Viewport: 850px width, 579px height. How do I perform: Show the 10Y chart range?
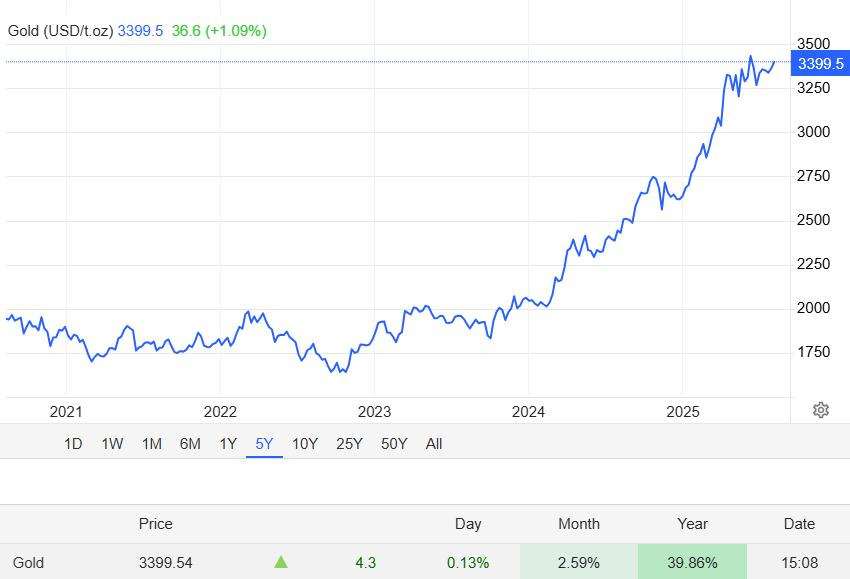305,444
